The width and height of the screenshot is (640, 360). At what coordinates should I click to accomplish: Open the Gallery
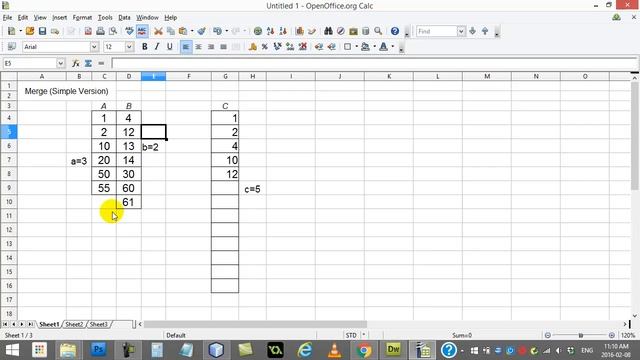[353, 31]
